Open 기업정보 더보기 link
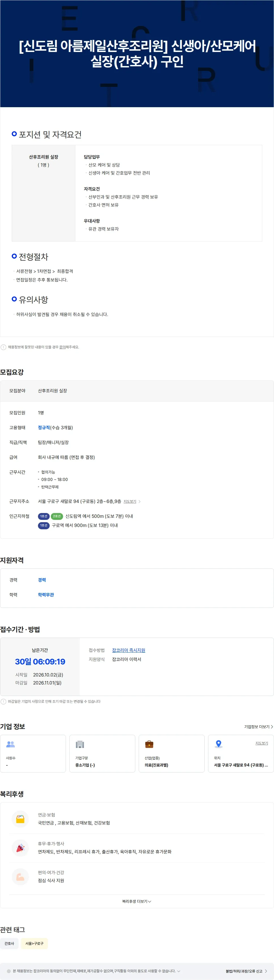 pos(258,726)
